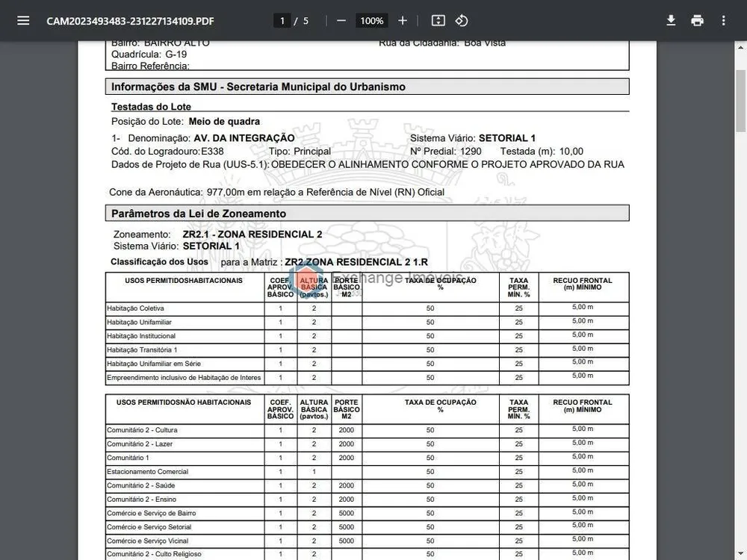This screenshot has width=747, height=560.
Task: Select the 'Parâmetros da Lei de Zoneamento' heading
Action: coord(199,214)
